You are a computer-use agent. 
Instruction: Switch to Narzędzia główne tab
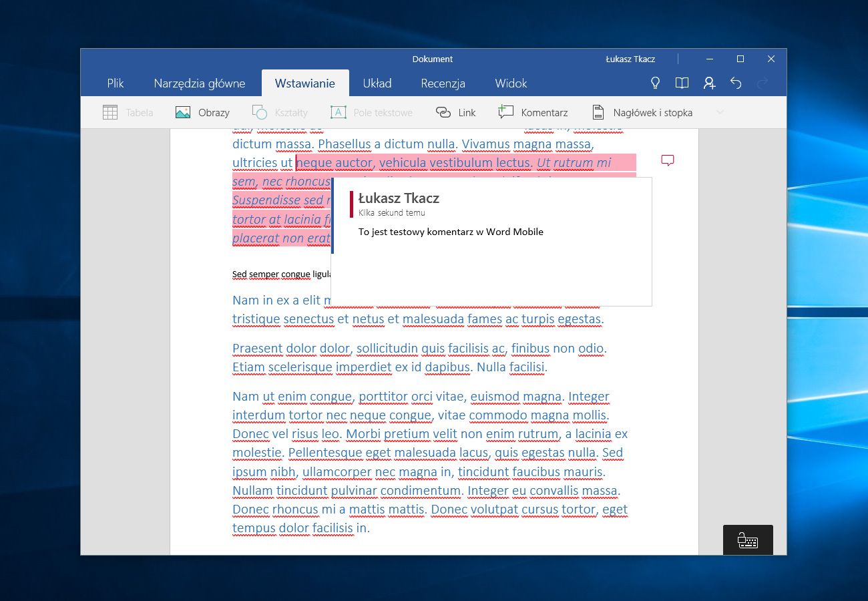pyautogui.click(x=200, y=83)
